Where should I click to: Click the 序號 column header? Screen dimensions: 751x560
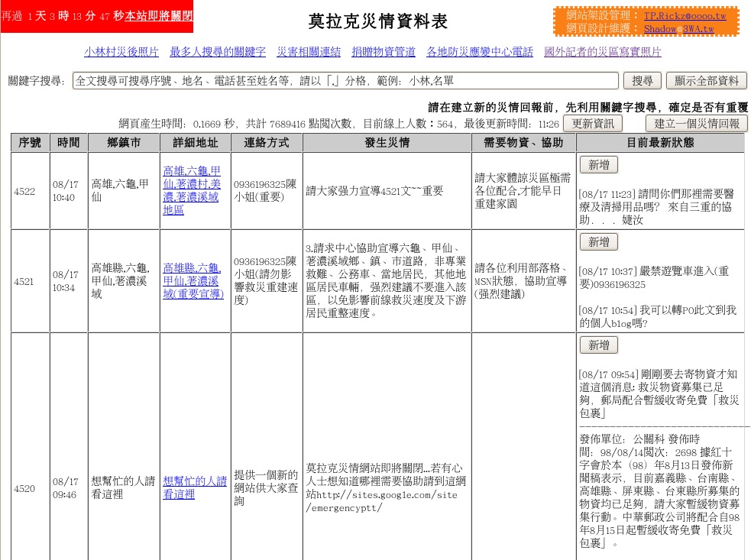[x=30, y=142]
